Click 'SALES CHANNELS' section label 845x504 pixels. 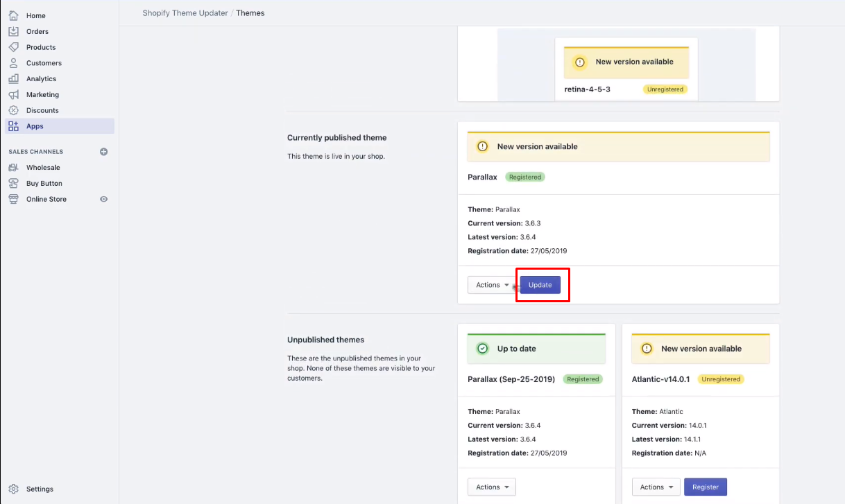point(36,152)
